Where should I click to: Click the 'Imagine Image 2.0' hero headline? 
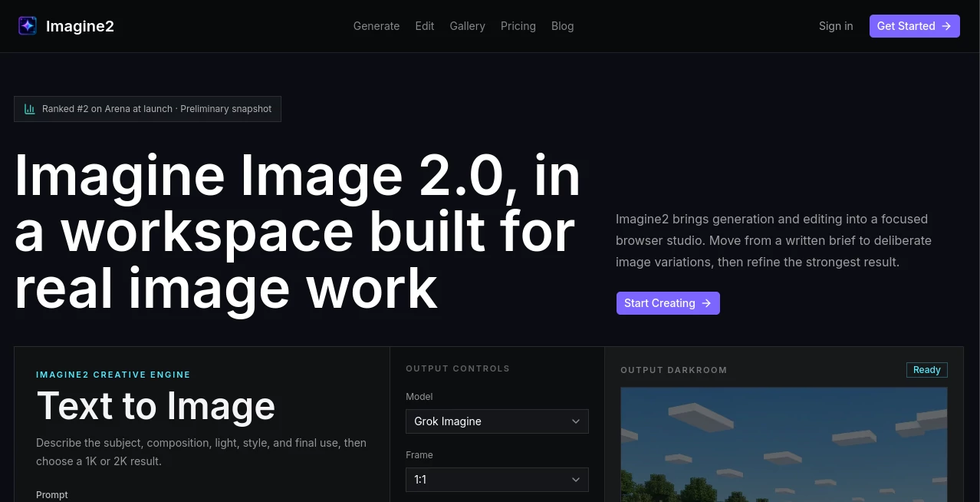point(298,232)
